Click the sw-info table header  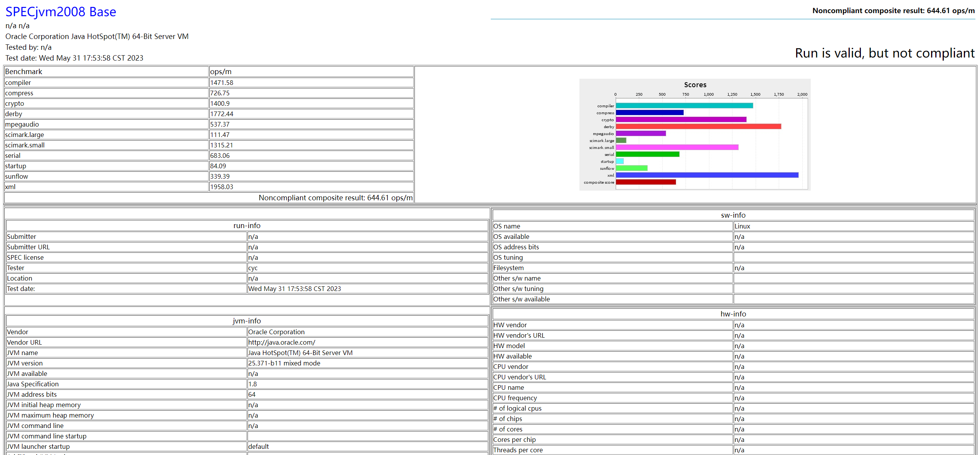(733, 215)
